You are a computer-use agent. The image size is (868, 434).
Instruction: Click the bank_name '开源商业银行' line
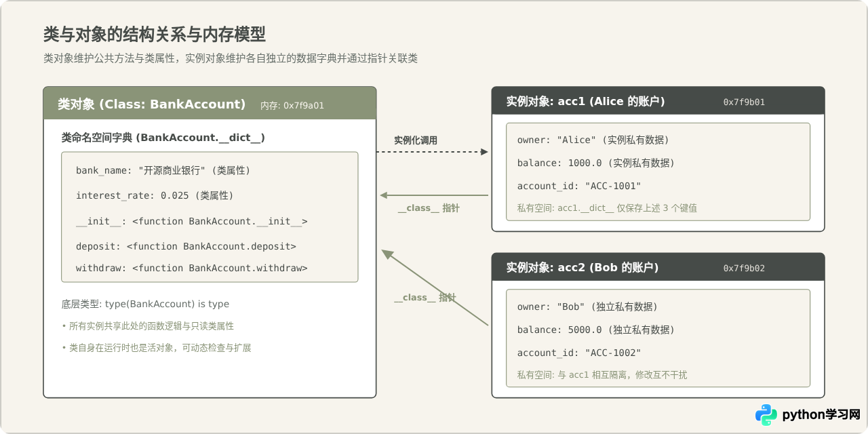163,171
